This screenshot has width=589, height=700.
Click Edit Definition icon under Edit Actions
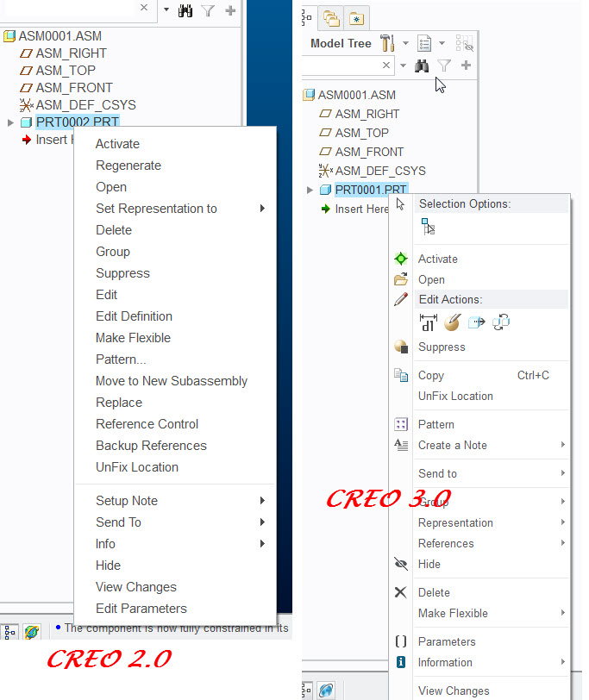point(453,322)
